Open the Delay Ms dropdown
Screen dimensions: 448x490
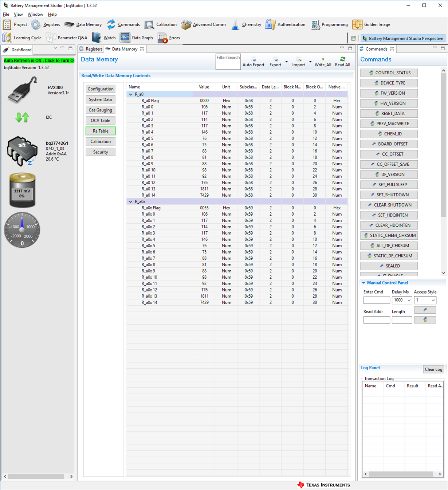[409, 300]
